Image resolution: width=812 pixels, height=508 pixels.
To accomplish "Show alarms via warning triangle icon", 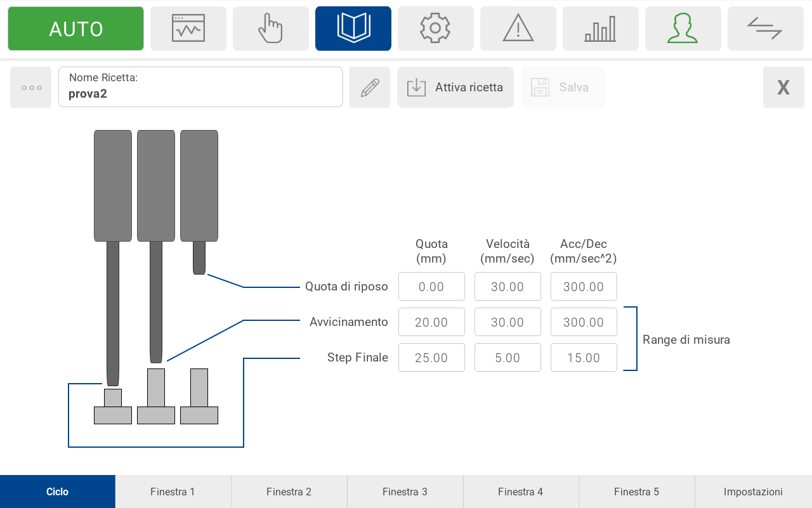I will 518,29.
